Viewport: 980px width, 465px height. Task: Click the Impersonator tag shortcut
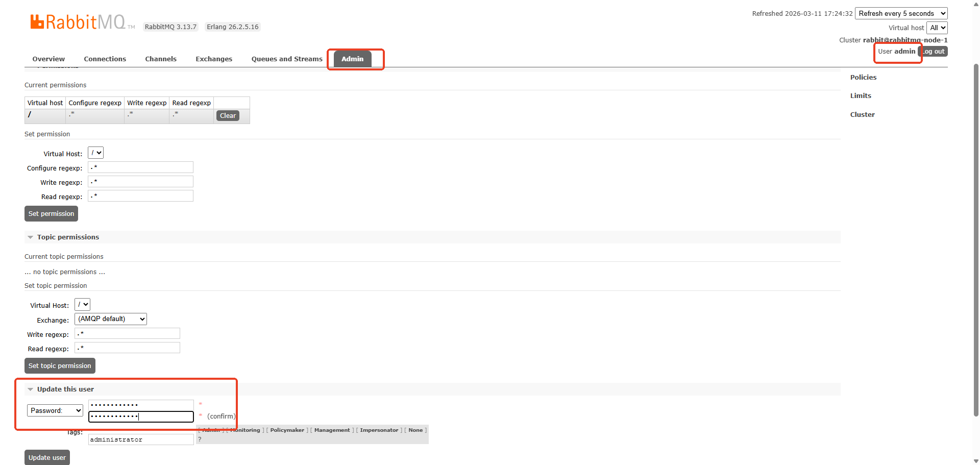379,430
